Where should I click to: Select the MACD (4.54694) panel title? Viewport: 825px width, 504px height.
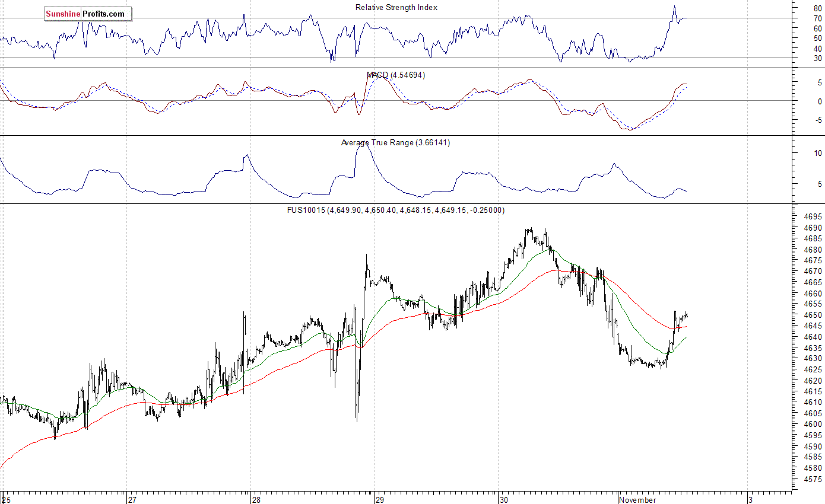coord(396,75)
